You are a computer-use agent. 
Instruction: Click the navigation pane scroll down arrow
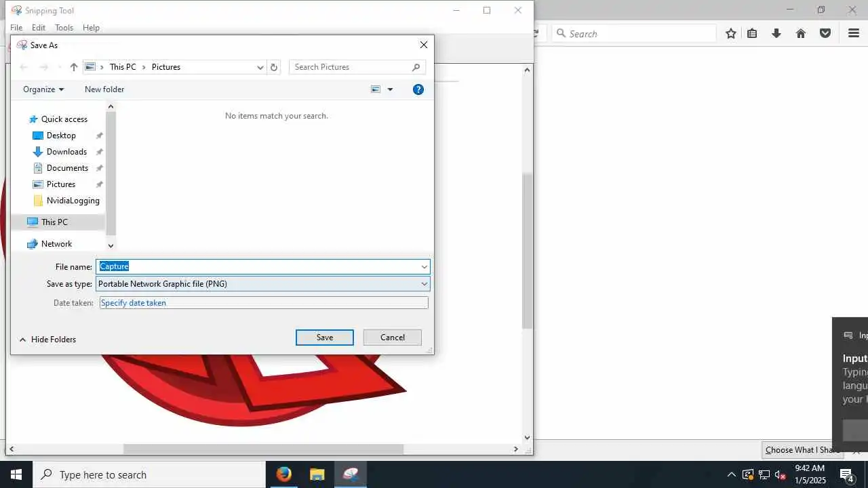coord(111,245)
